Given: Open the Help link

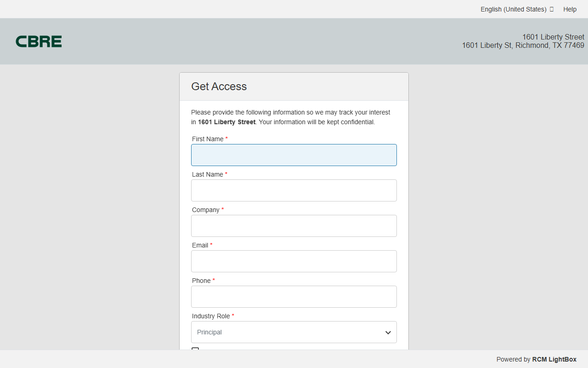Looking at the screenshot, I should tap(570, 9).
